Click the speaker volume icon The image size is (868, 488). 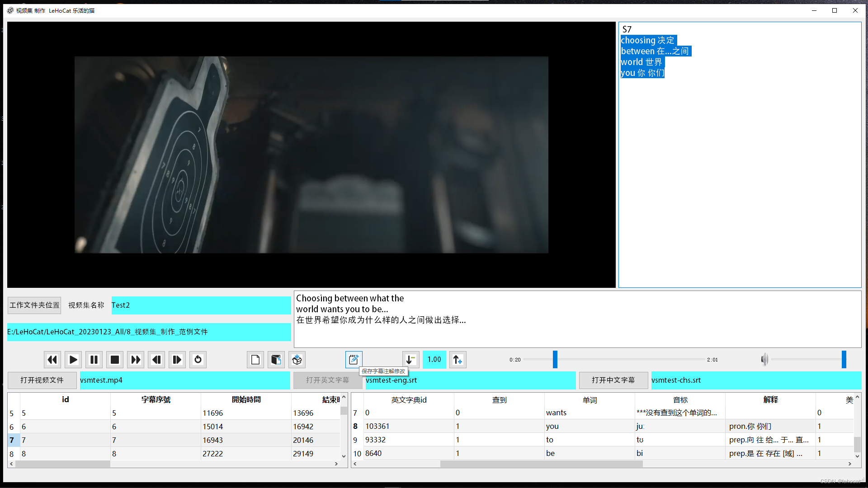764,360
